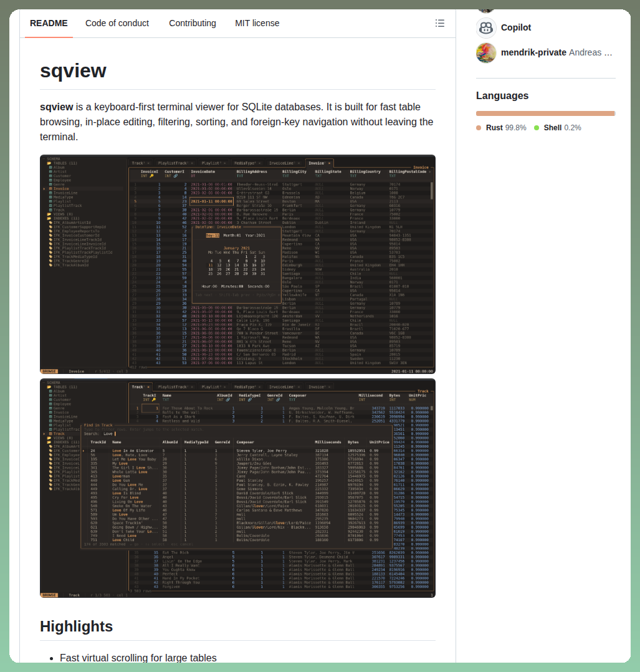Click the Rust language bar segment

click(545, 113)
